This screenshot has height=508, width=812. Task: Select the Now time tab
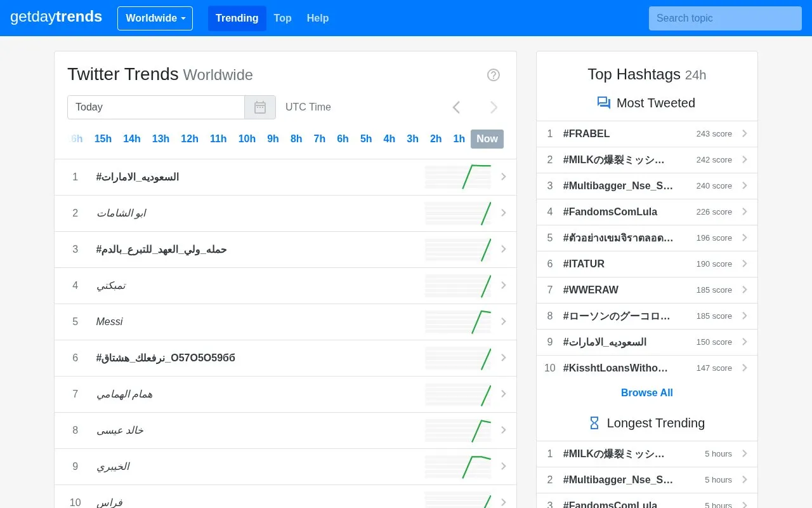click(x=487, y=139)
